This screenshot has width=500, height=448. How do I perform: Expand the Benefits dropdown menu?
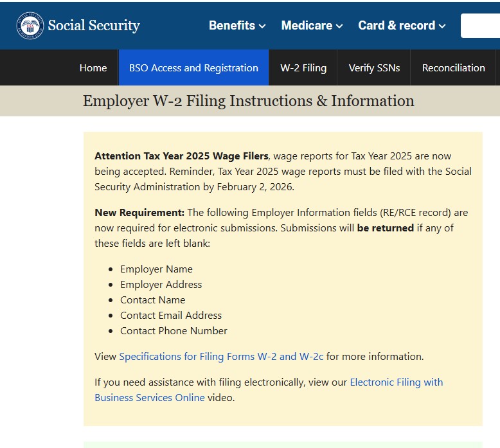[x=237, y=26]
